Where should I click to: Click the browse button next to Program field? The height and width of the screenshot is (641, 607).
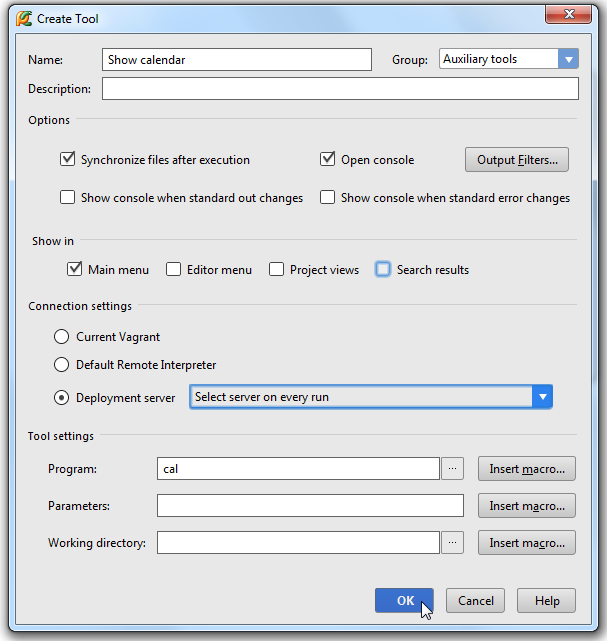[452, 468]
